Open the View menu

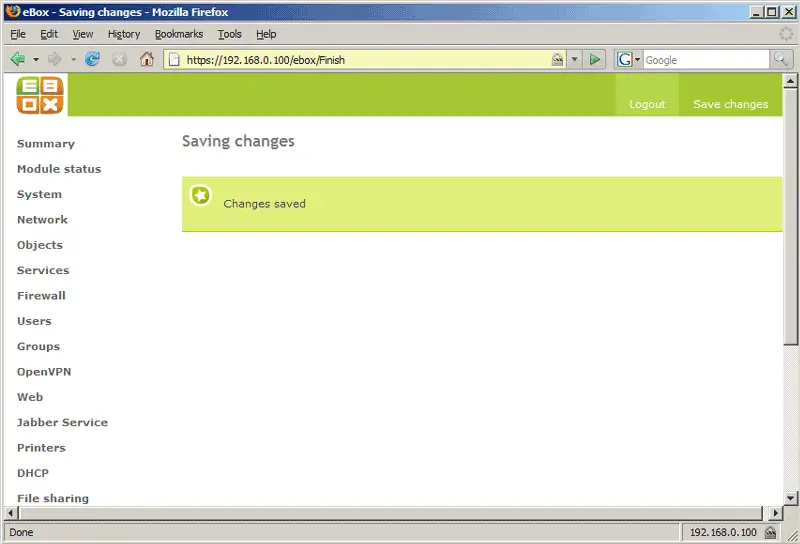click(83, 34)
